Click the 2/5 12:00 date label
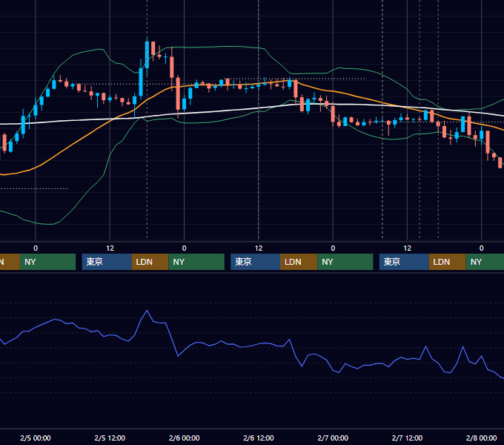The image size is (504, 445). pyautogui.click(x=110, y=438)
